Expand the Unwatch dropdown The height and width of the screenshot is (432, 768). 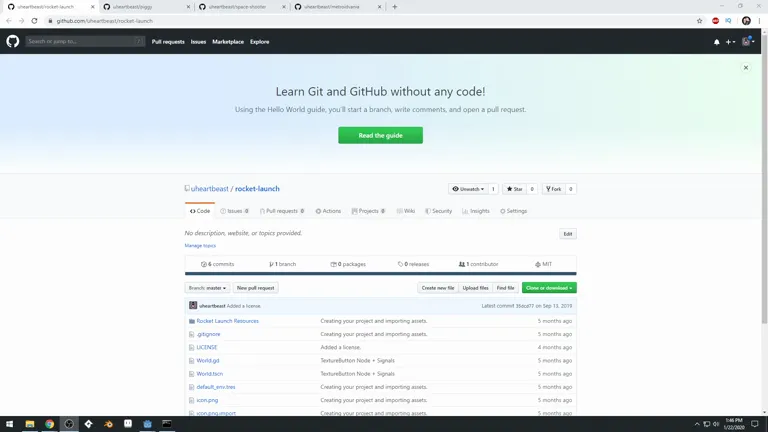click(x=468, y=189)
